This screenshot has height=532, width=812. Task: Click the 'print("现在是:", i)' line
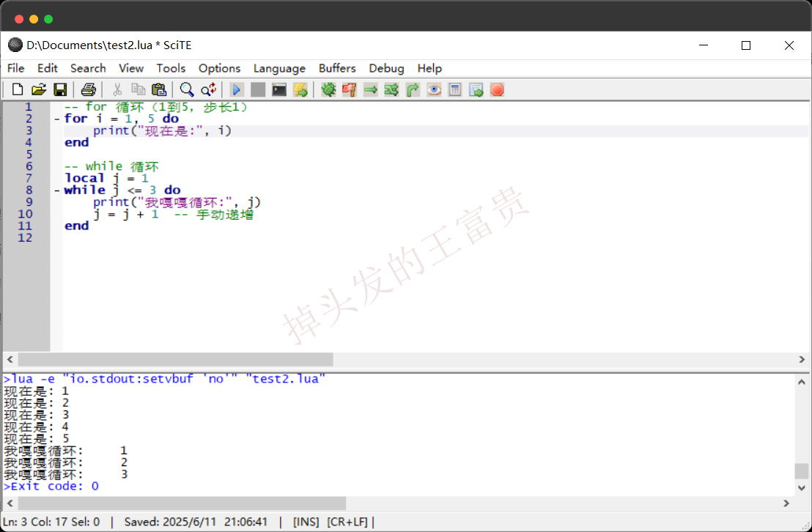[x=162, y=130]
